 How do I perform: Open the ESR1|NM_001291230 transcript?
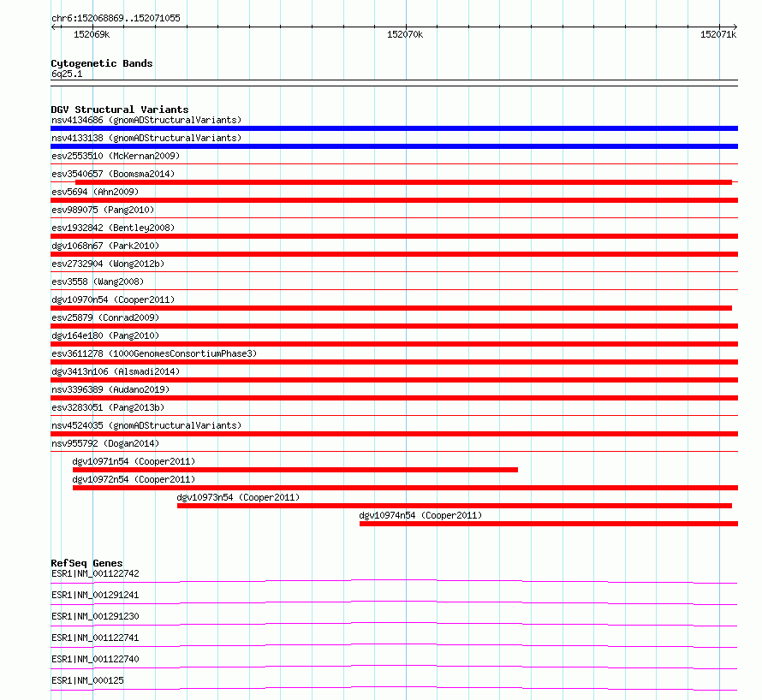(95, 616)
